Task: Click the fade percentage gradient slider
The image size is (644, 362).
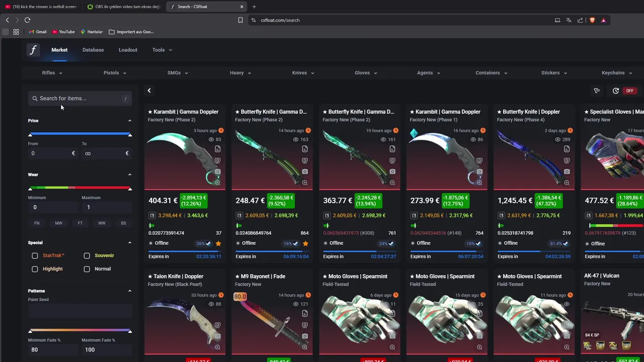Action: coord(80,330)
